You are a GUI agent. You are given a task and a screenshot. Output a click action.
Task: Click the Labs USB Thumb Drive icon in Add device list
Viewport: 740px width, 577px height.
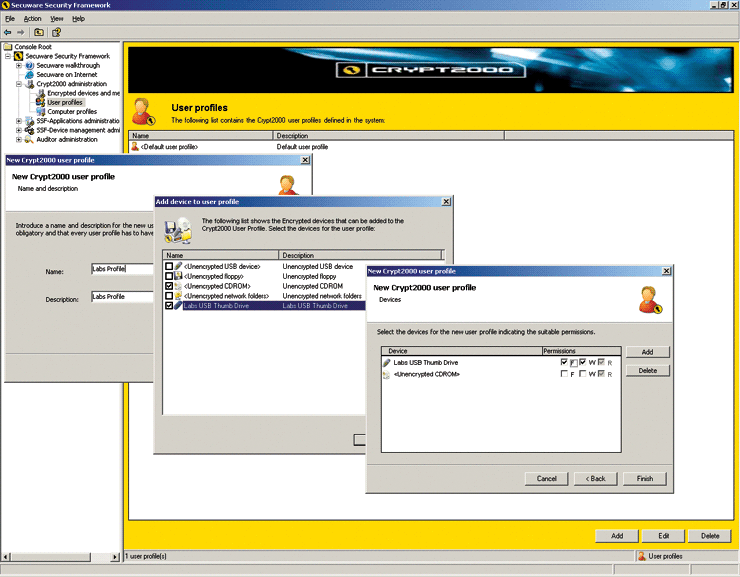tap(178, 306)
